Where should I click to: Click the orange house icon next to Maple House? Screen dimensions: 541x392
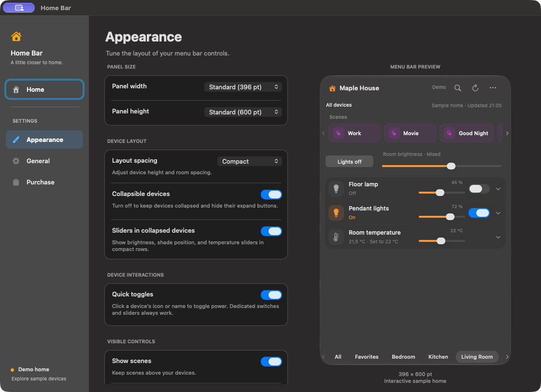click(332, 88)
